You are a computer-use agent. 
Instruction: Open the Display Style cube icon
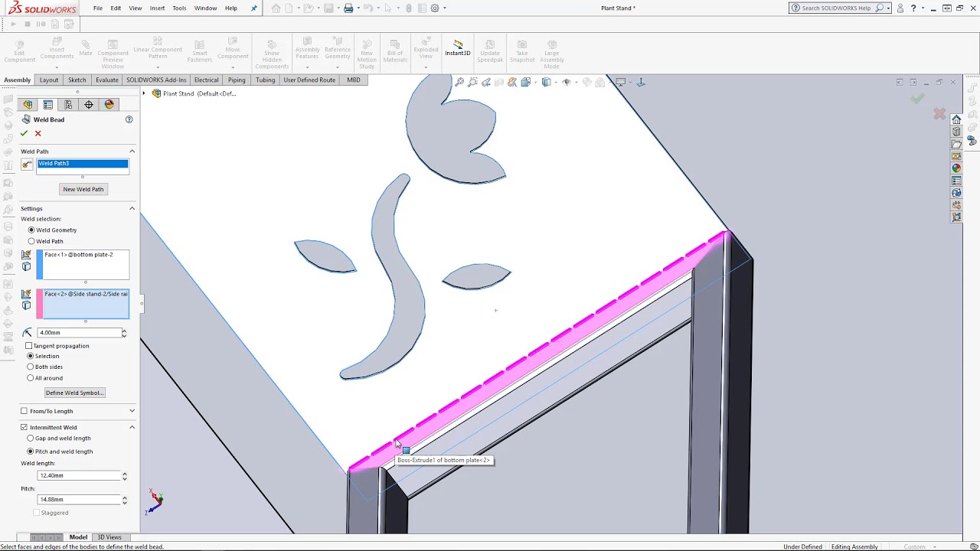click(x=546, y=82)
